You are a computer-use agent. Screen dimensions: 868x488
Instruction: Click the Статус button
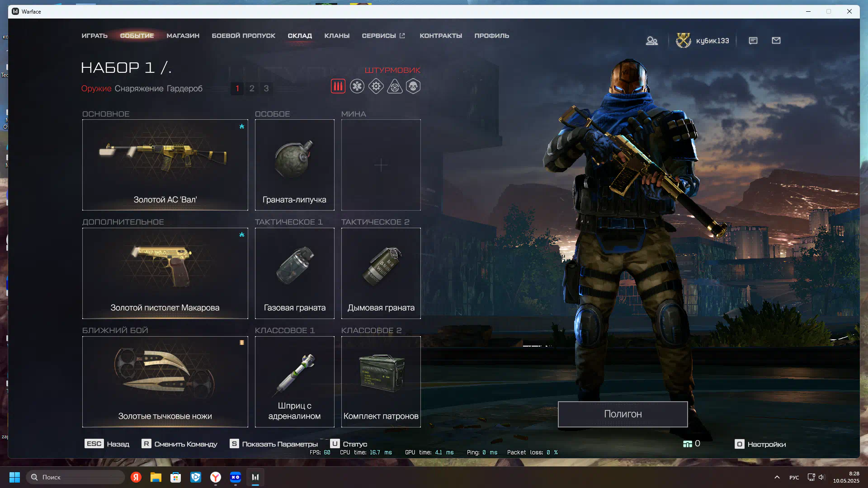(349, 444)
